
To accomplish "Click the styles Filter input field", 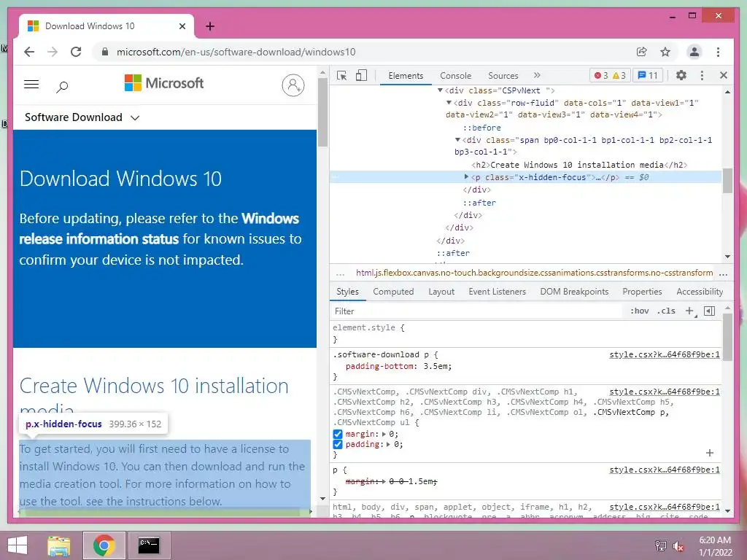I will (477, 311).
